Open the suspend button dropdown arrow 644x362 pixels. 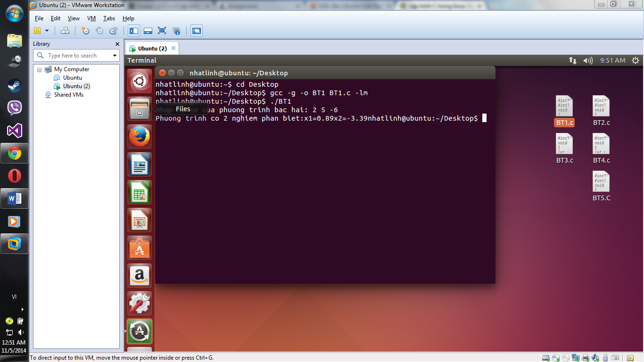47,30
